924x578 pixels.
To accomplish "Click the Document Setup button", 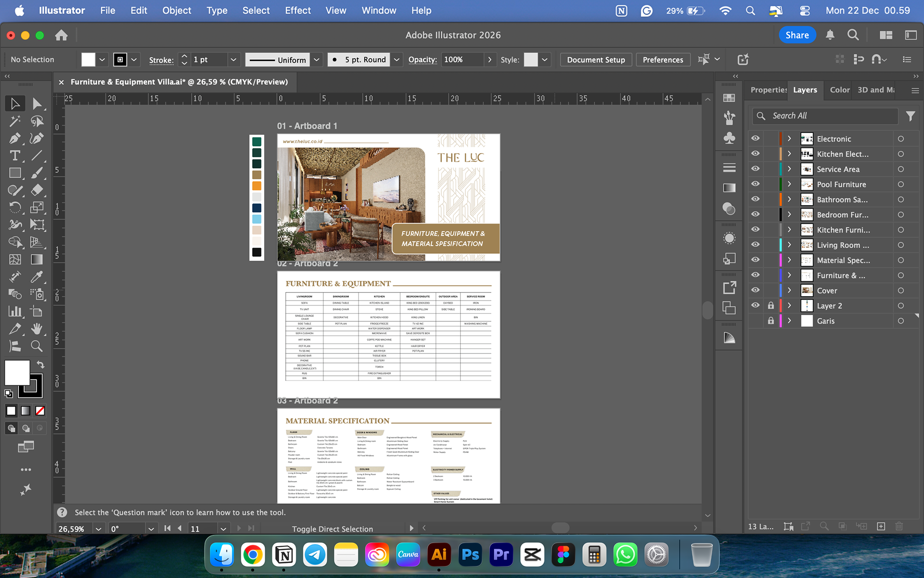I will pos(595,60).
